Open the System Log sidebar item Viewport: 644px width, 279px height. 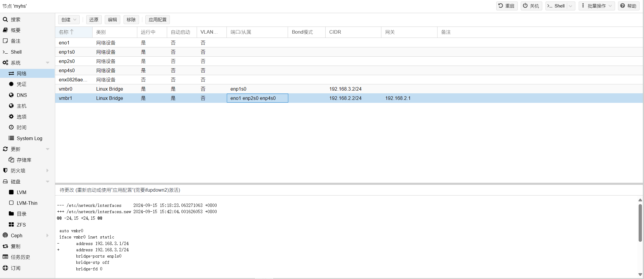[x=27, y=138]
